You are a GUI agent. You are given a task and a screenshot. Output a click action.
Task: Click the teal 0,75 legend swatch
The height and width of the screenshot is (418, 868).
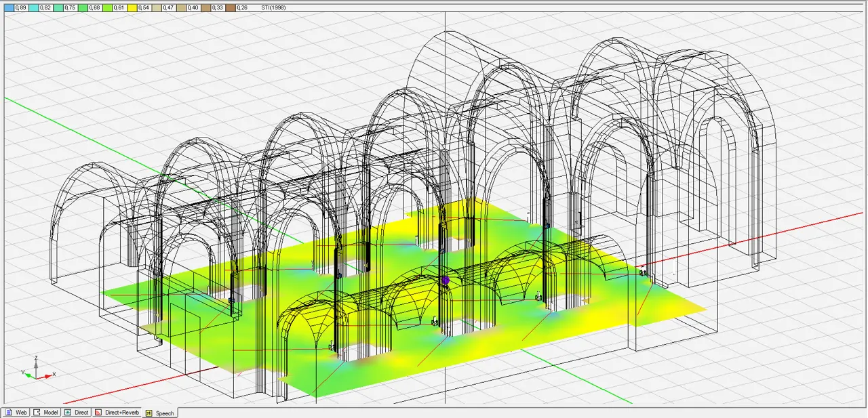tap(58, 7)
